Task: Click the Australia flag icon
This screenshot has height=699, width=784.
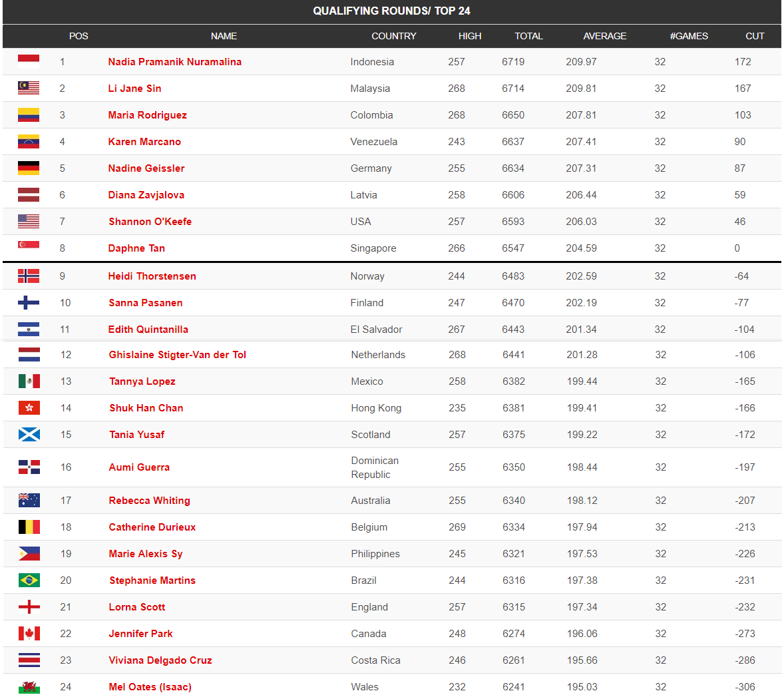Action: click(29, 500)
